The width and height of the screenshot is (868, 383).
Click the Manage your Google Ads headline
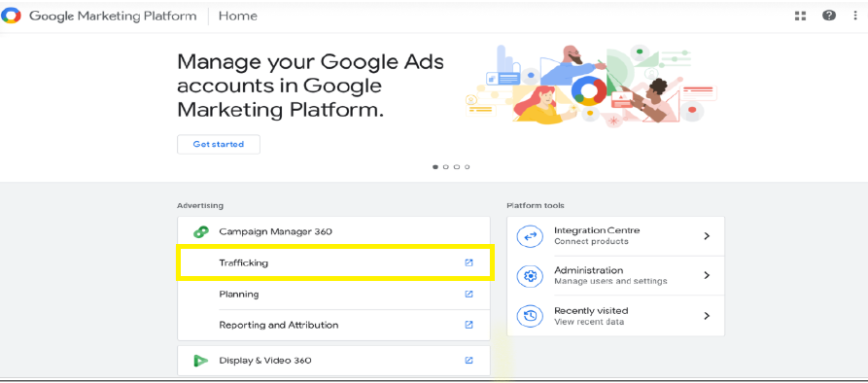310,86
